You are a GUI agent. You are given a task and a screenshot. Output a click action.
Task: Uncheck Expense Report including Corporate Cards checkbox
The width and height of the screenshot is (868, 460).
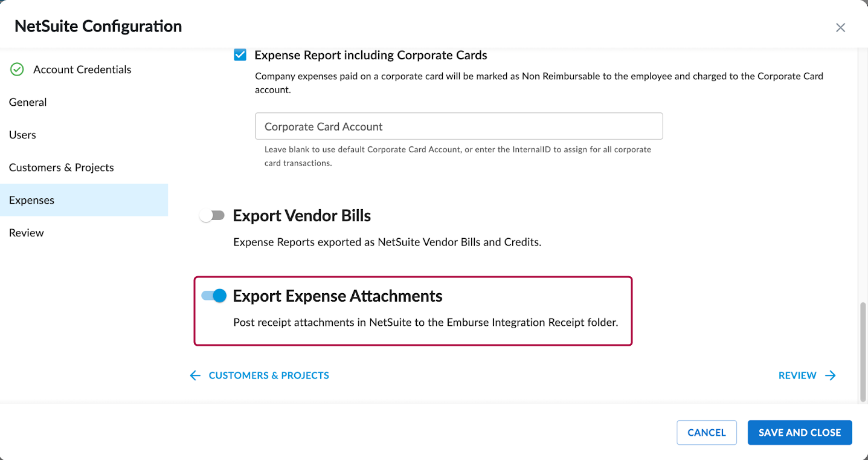coord(240,55)
